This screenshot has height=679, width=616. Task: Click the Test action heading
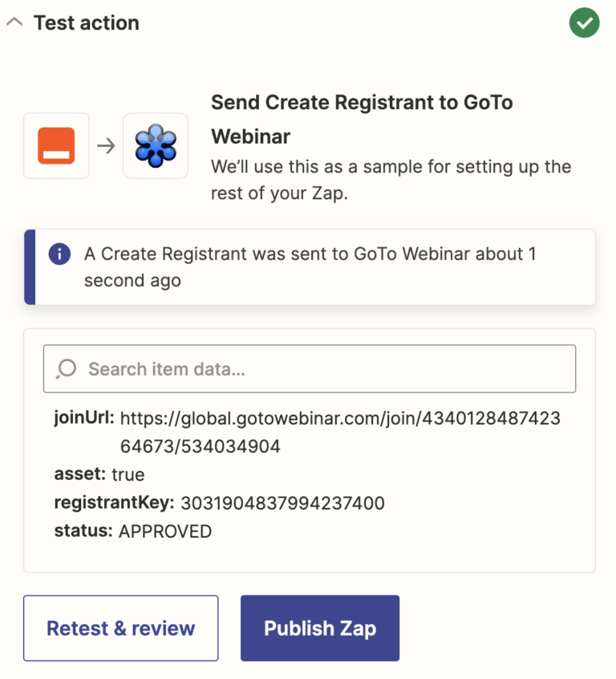(85, 22)
